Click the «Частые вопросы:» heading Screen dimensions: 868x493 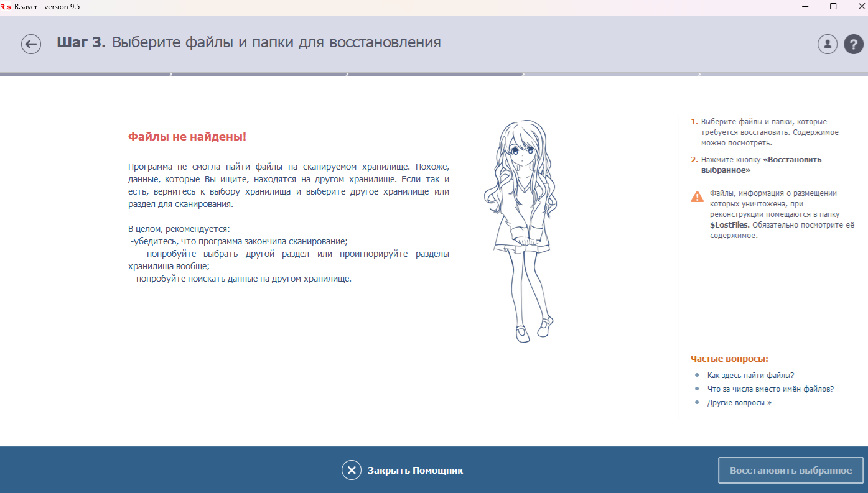coord(729,359)
